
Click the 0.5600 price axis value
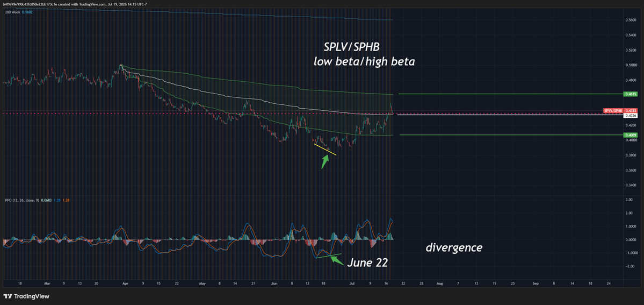tap(631, 20)
